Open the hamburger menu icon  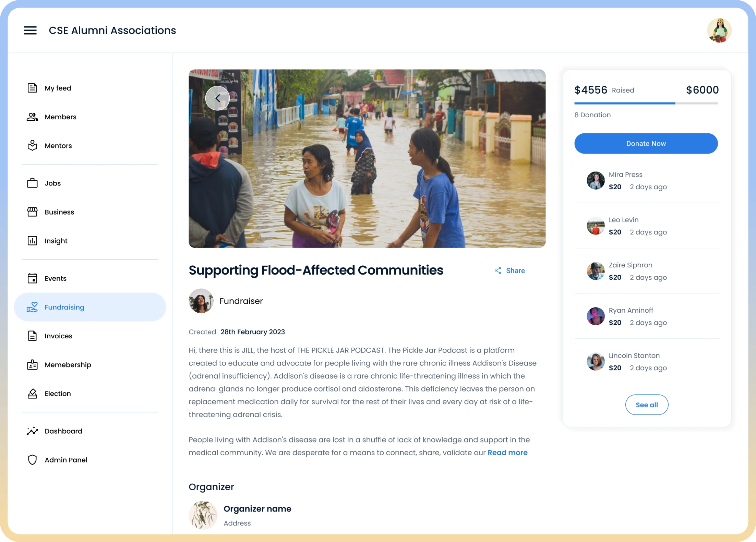point(30,30)
